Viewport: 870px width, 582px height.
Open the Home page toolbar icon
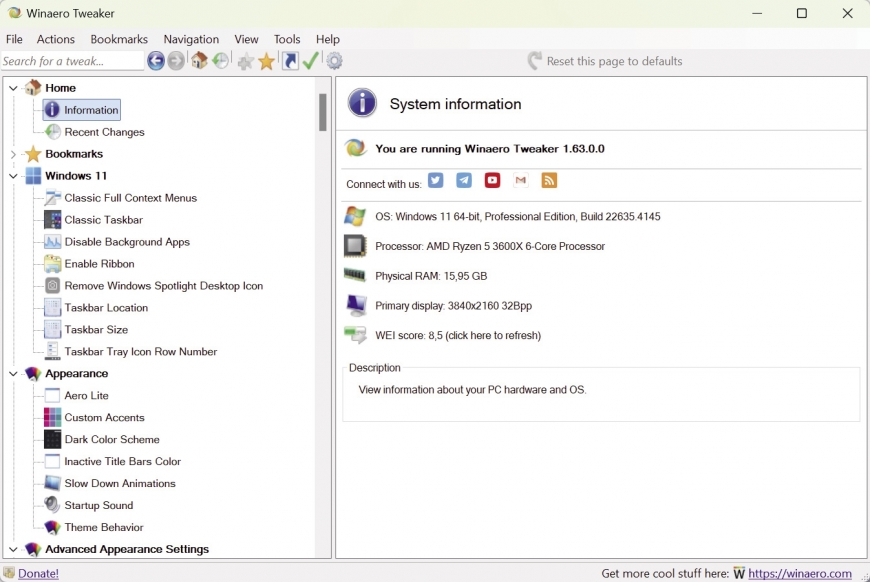(199, 60)
